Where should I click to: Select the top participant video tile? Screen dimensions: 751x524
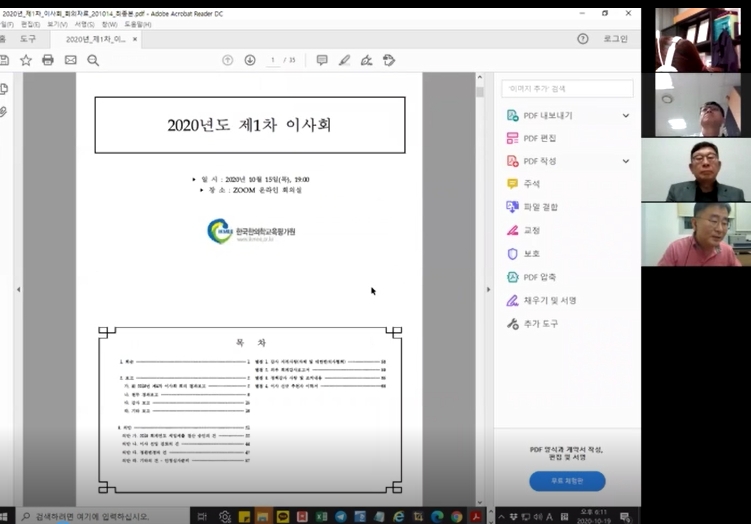tap(698, 40)
